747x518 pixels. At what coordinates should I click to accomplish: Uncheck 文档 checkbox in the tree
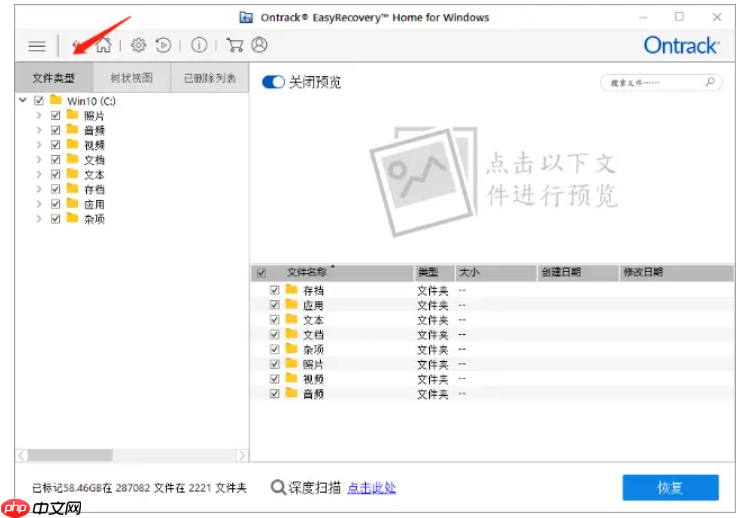(x=56, y=160)
